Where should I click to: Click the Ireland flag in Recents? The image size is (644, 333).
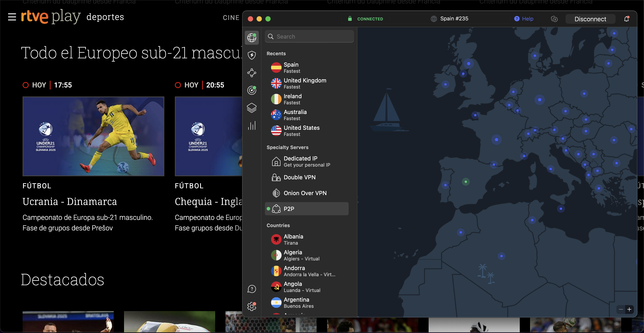point(276,99)
